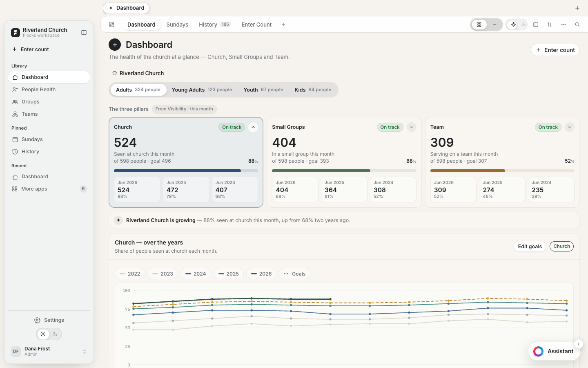Switch to dark mode in the top toolbar

coord(523,25)
